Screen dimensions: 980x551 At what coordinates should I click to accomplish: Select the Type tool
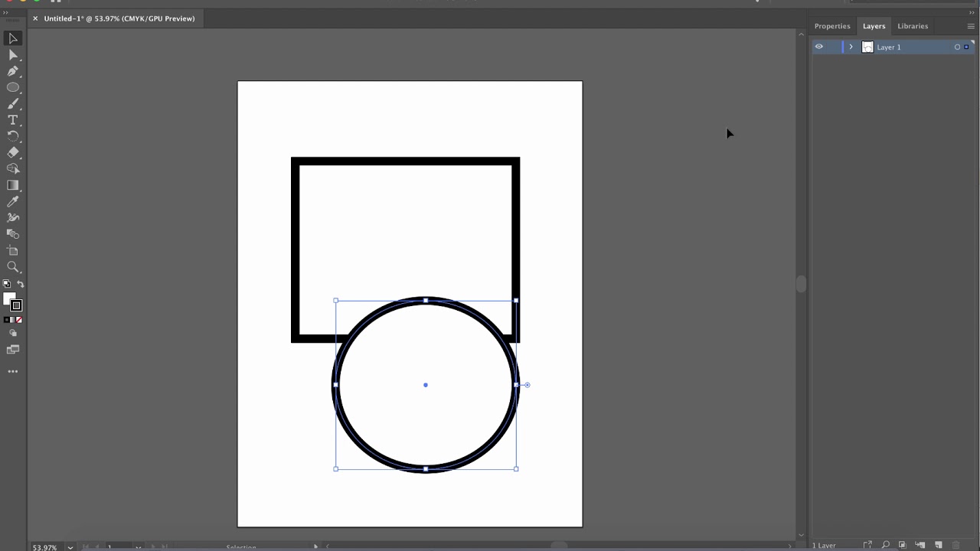pos(13,120)
